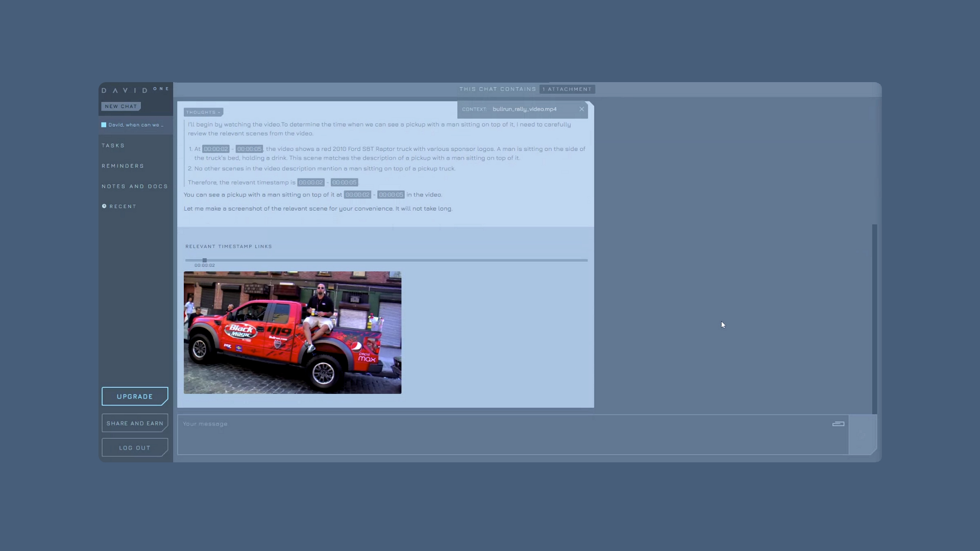980x551 pixels.
Task: Toggle the 00:00:02 chip under 'relevant timestamp is'
Action: [310, 182]
